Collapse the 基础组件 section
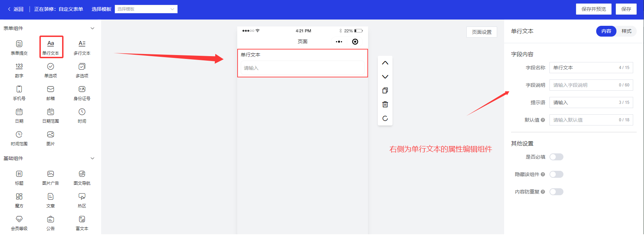Image resolution: width=644 pixels, height=236 pixels. coord(92,158)
